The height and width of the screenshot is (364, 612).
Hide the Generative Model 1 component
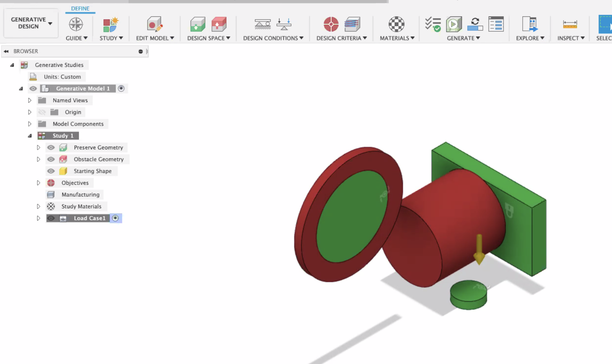coord(33,88)
